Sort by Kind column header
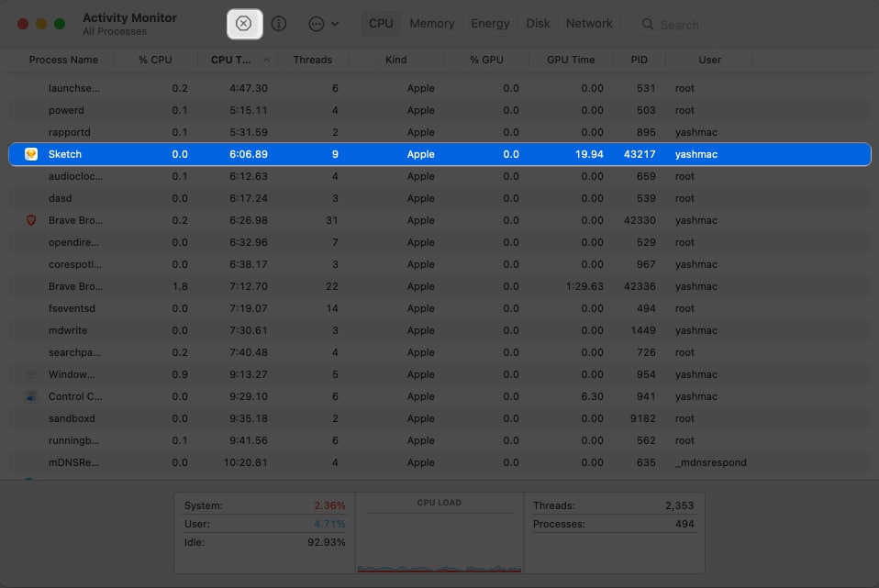This screenshot has height=588, width=879. [395, 60]
